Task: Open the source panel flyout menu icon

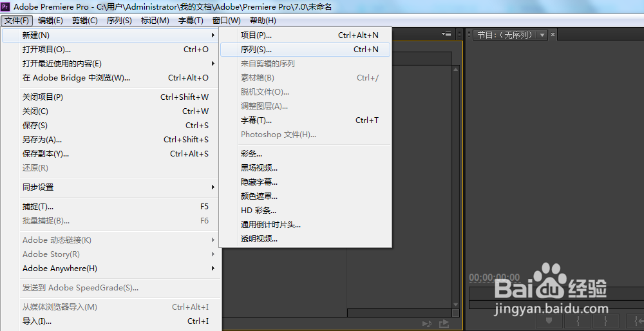Action: [x=447, y=34]
